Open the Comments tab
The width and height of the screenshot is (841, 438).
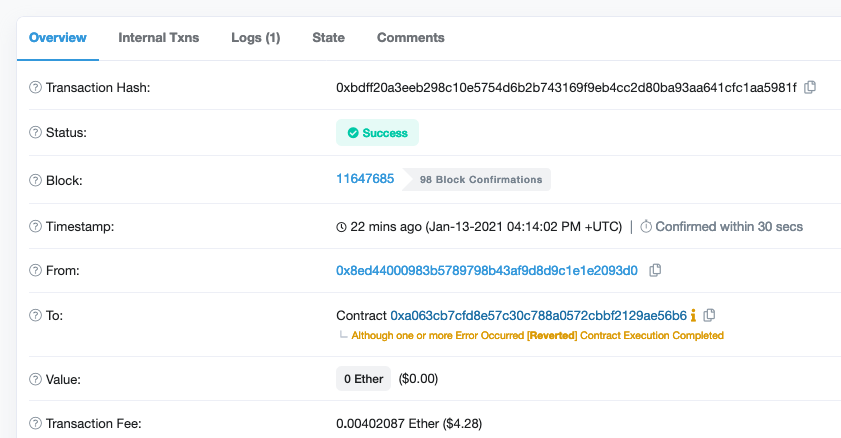(x=411, y=38)
